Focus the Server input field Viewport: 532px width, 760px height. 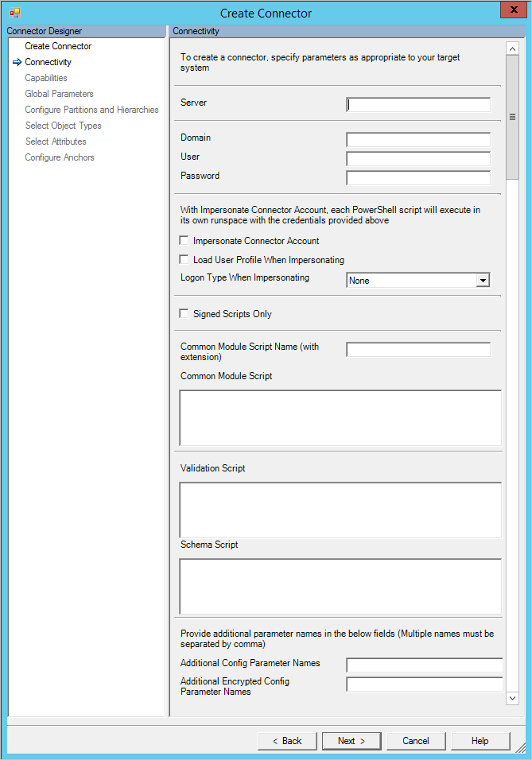click(x=418, y=105)
